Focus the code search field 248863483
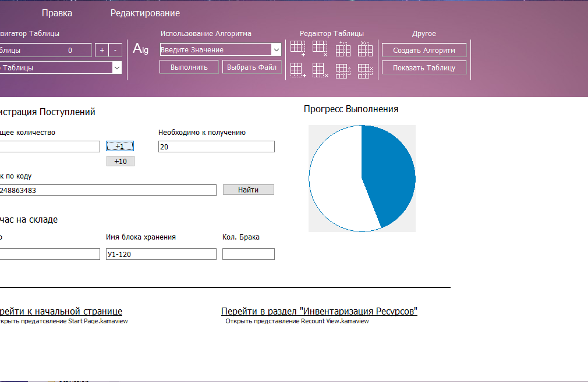The width and height of the screenshot is (588, 382). coord(108,190)
